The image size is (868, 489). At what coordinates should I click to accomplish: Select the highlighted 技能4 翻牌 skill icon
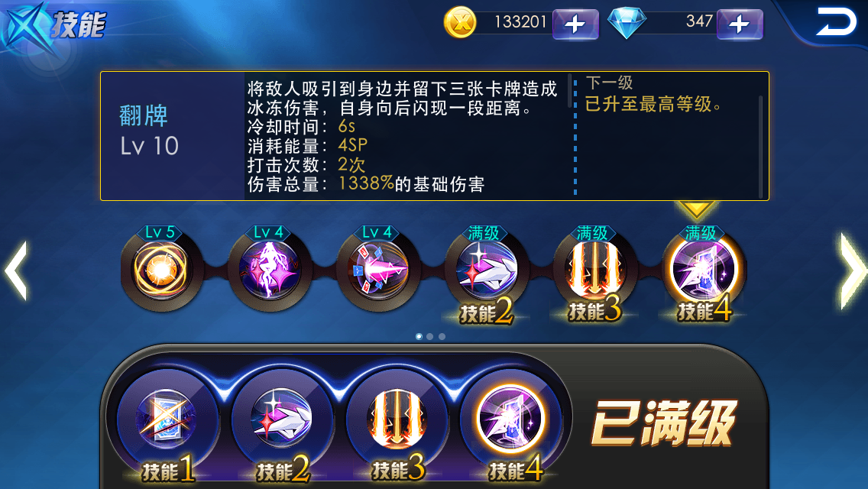click(704, 270)
